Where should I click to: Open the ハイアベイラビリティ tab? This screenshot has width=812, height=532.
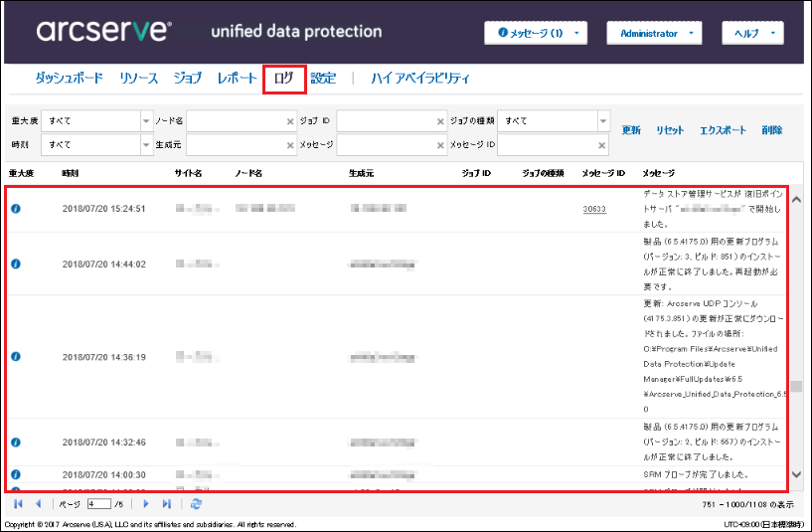(x=420, y=79)
